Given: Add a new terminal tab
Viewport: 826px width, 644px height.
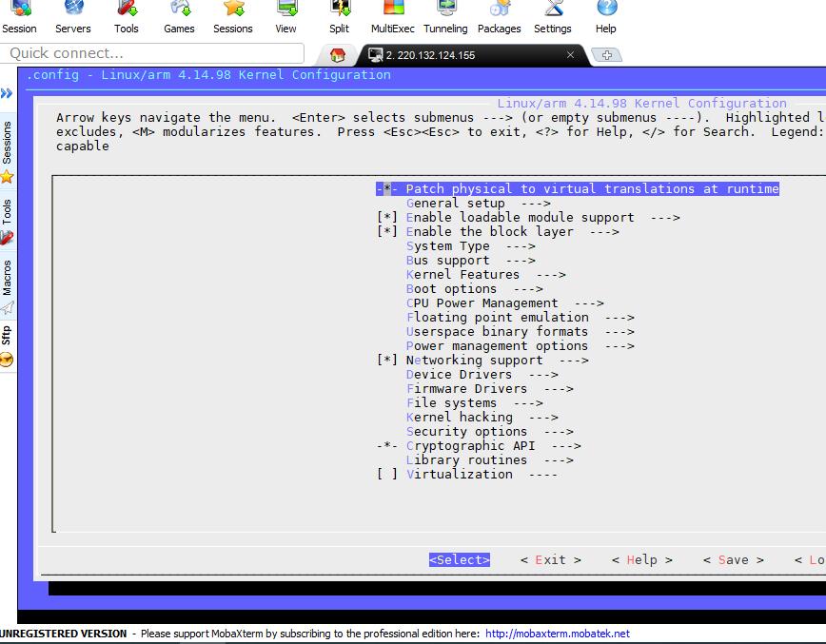Looking at the screenshot, I should coord(607,55).
